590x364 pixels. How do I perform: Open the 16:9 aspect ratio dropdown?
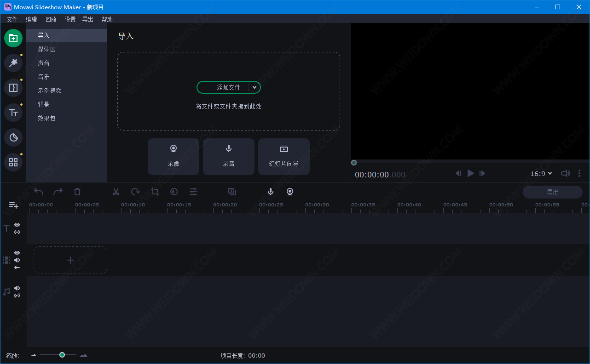tap(541, 174)
